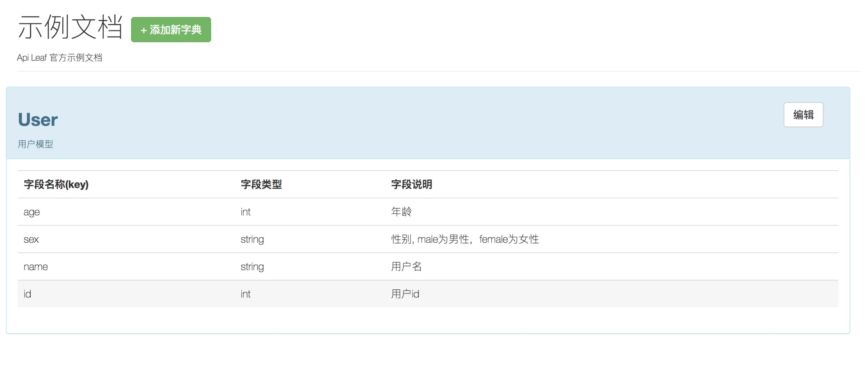
Task: Select the age field row key
Action: pos(32,212)
